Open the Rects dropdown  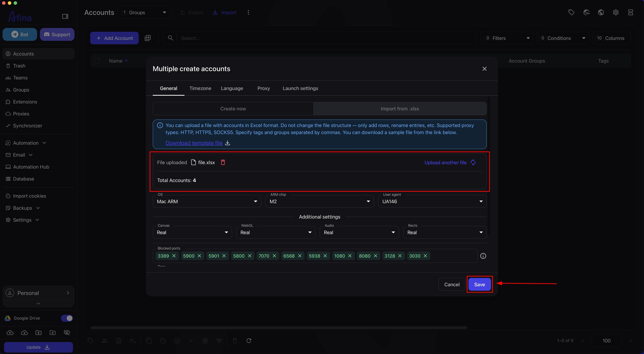click(x=445, y=232)
